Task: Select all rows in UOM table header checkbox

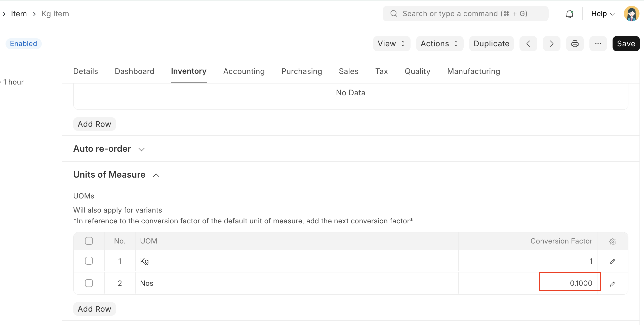Action: [89, 241]
